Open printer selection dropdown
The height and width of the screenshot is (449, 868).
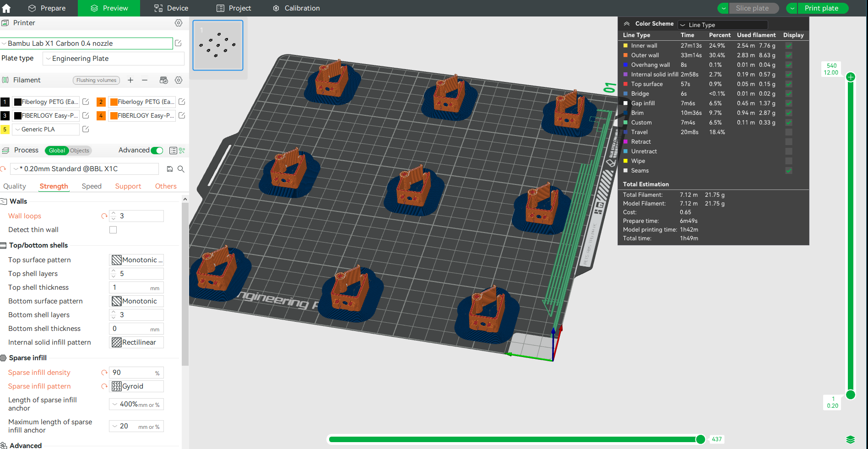87,43
